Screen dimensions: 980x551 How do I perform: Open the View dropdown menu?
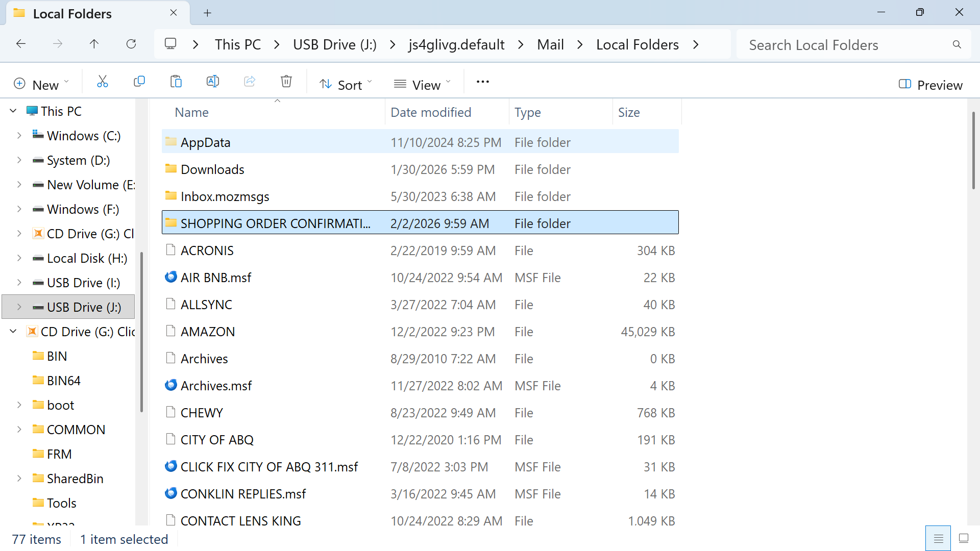[422, 85]
